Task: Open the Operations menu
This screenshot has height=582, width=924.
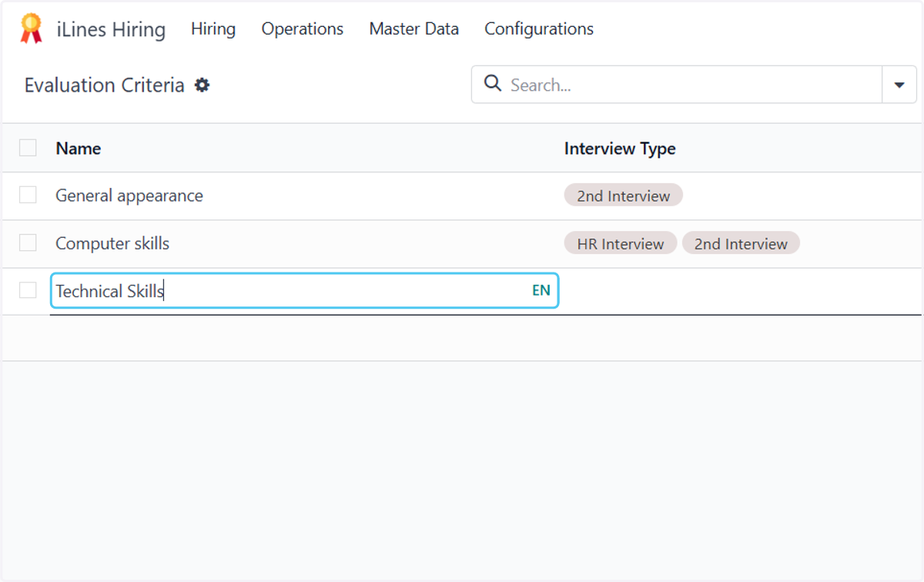Action: [303, 29]
